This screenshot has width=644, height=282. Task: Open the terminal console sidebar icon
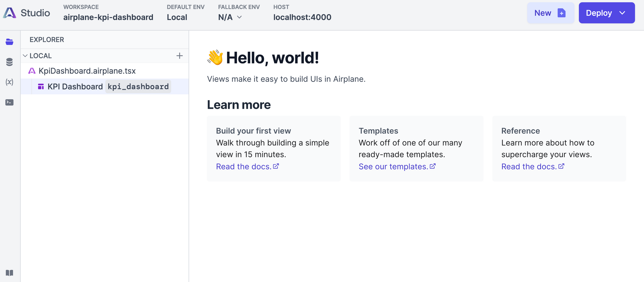coord(9,102)
